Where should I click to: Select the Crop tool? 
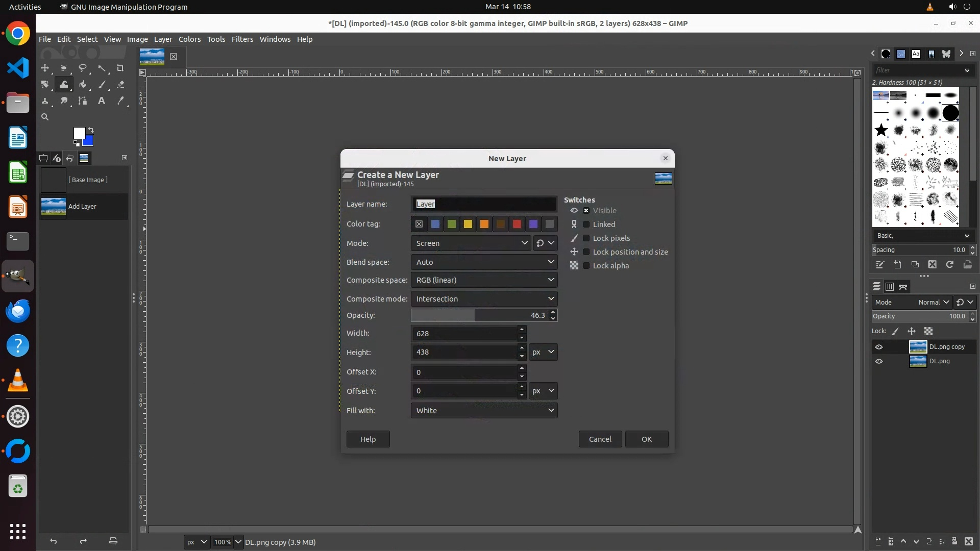tap(120, 68)
